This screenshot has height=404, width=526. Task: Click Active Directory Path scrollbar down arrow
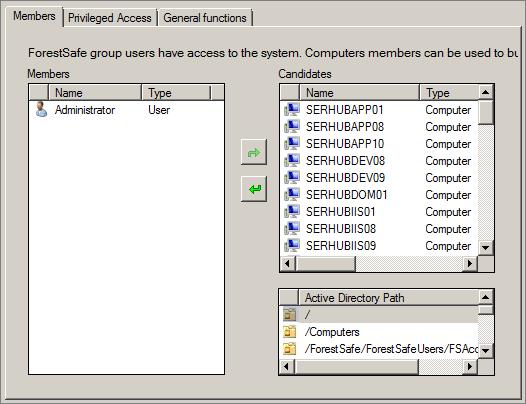[x=485, y=351]
